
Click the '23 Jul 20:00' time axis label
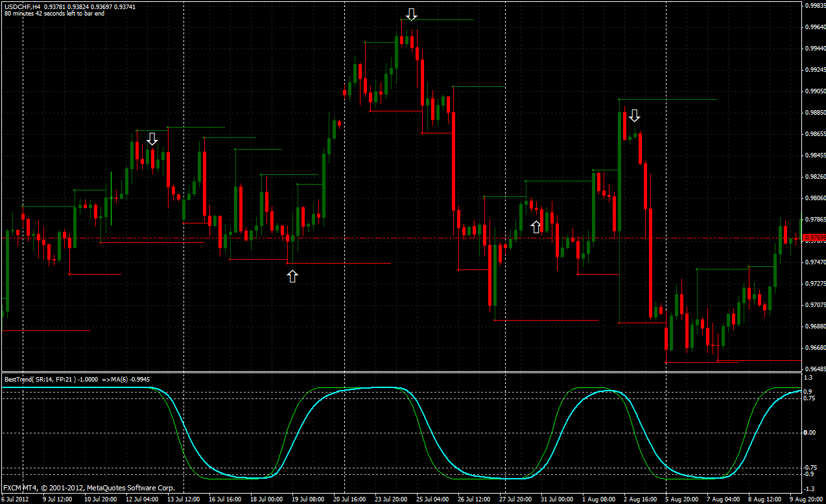pyautogui.click(x=390, y=499)
